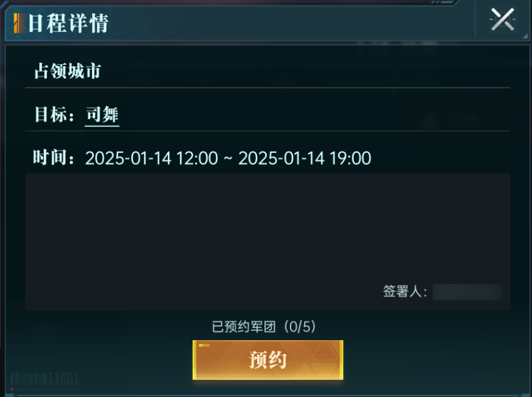
Task: Close the 日程详情 dialog with the X
Action: tap(503, 20)
